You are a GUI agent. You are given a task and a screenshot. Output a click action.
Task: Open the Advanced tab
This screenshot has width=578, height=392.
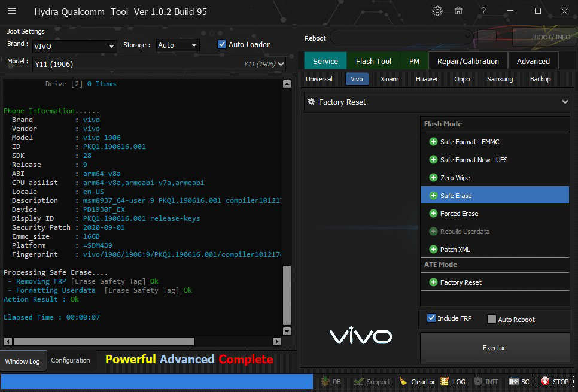[533, 61]
